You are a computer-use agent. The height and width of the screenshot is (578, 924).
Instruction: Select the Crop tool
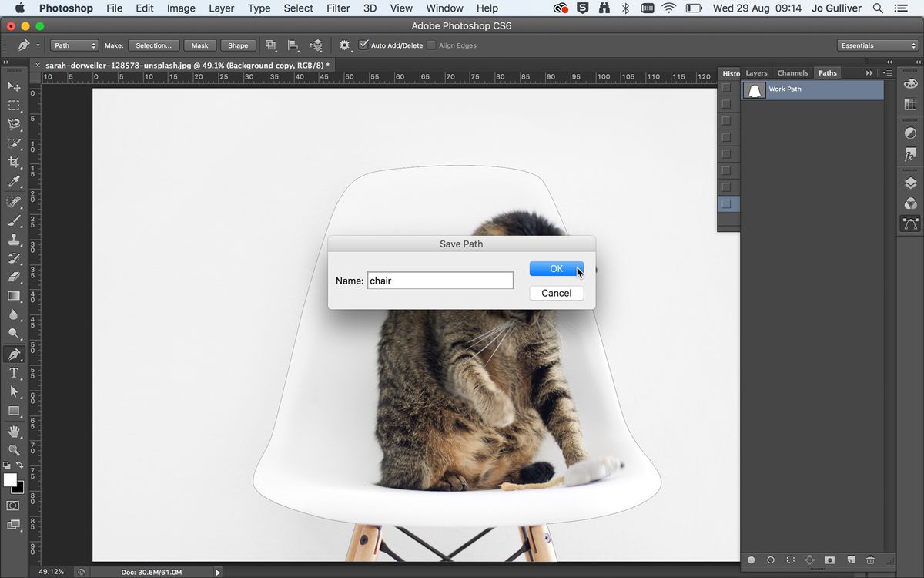click(14, 163)
